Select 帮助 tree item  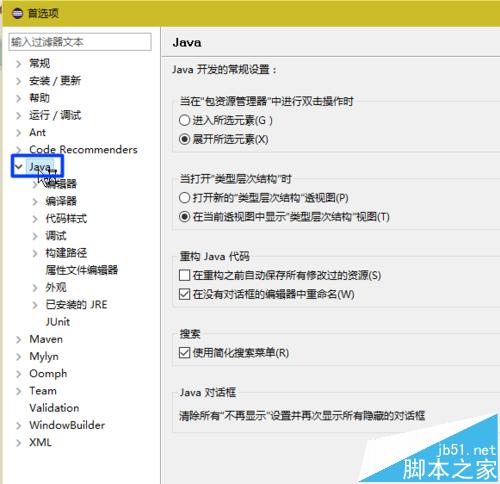[40, 98]
